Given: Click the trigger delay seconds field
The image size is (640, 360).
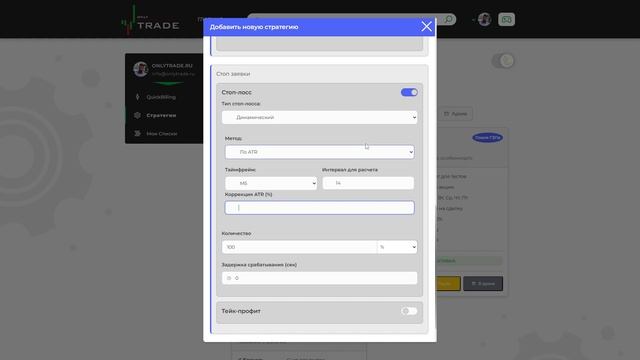Looking at the screenshot, I should 319,278.
